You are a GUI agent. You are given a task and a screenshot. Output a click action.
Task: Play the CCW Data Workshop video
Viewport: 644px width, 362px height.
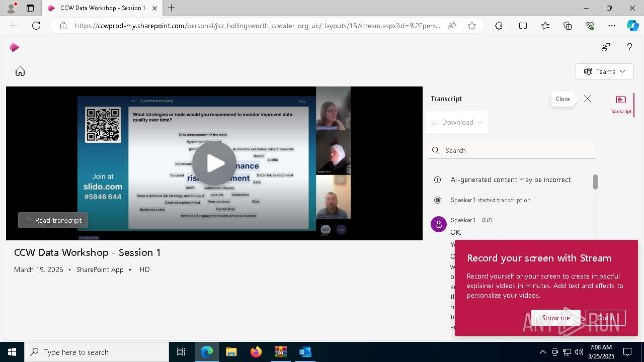point(214,163)
